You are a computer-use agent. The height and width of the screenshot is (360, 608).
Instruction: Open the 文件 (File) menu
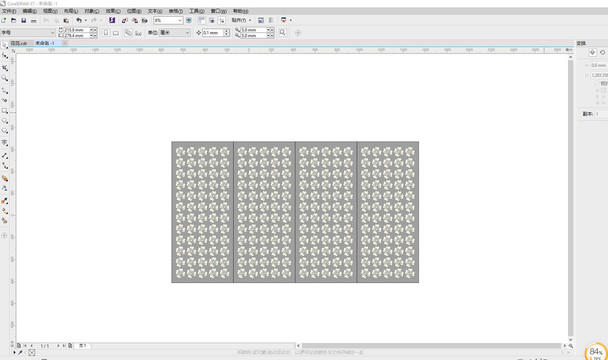pos(9,11)
